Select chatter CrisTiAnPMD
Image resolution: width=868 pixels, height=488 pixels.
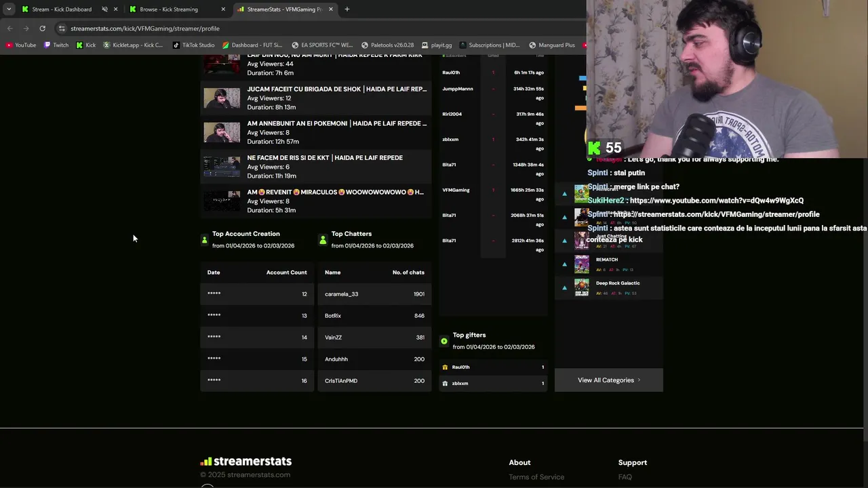(x=341, y=381)
